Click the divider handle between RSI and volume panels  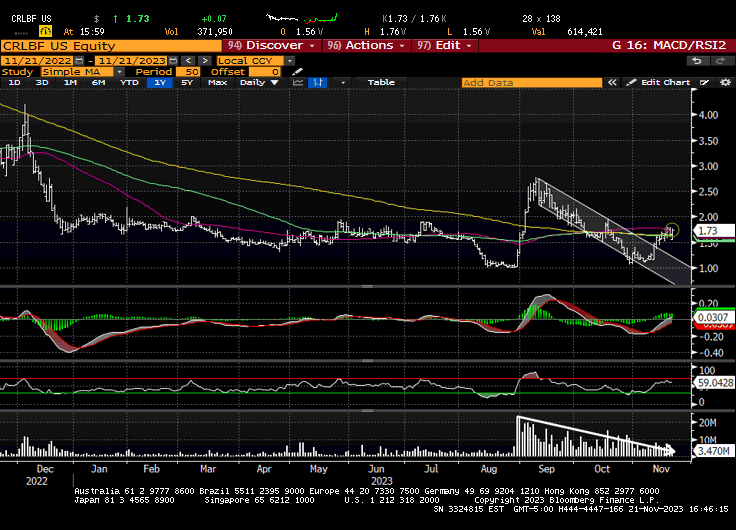click(368, 411)
